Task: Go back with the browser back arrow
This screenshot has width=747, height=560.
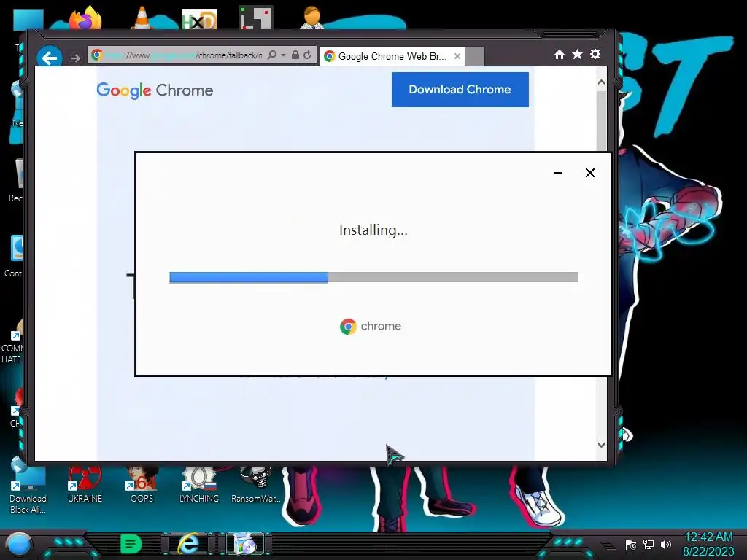Action: point(49,58)
